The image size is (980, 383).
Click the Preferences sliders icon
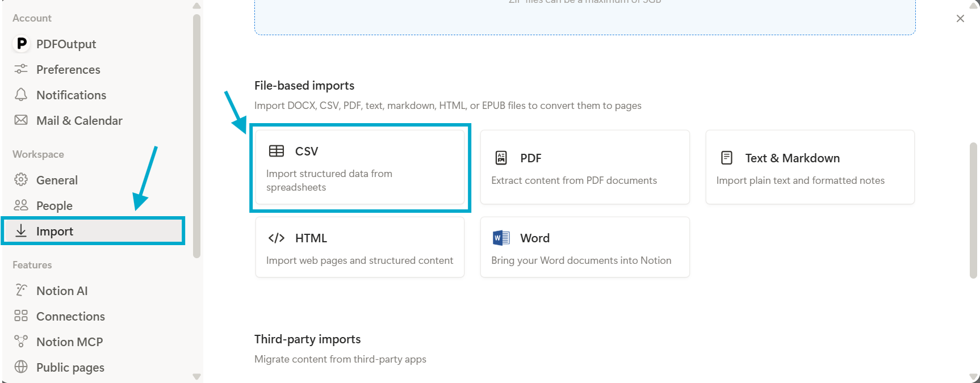tap(21, 69)
